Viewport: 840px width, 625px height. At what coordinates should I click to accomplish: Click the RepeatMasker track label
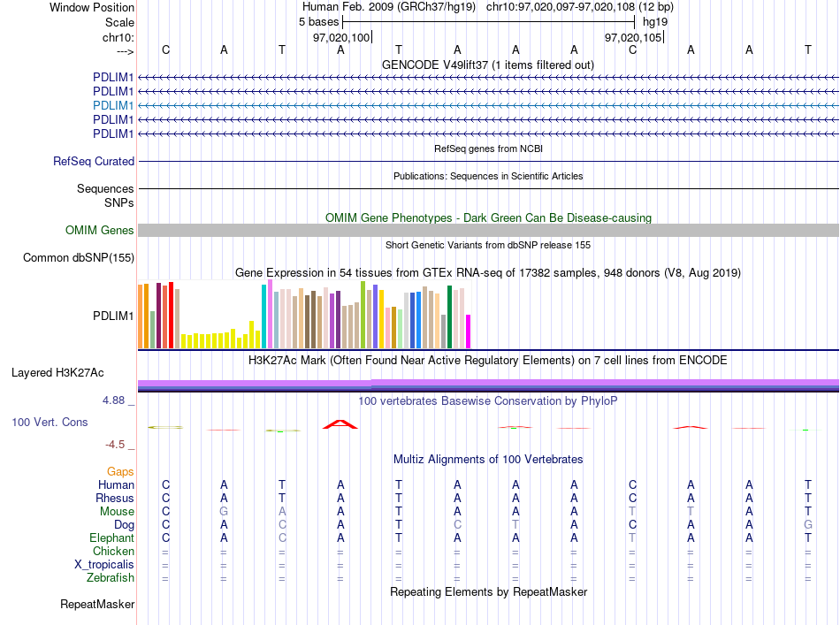click(97, 604)
